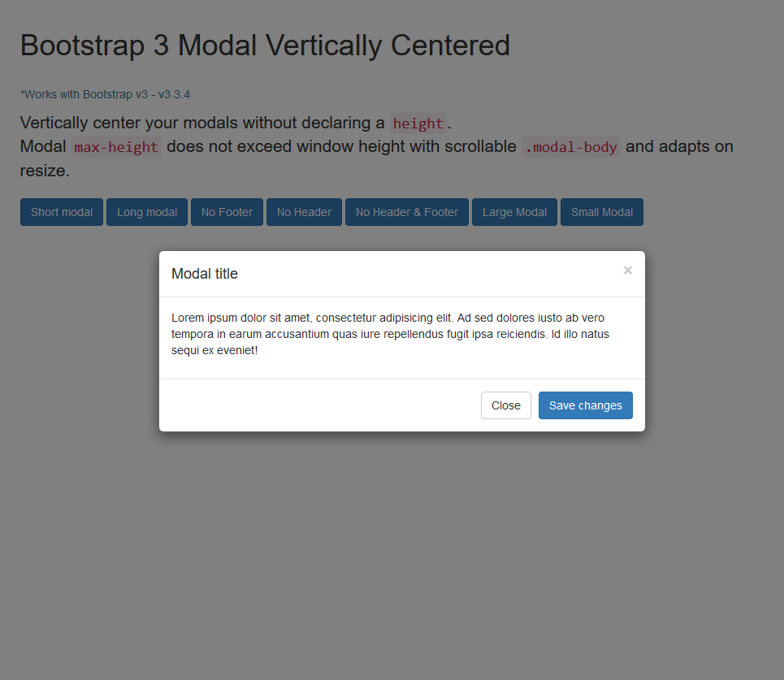Click the max-height inline code element
This screenshot has width=784, height=680.
pyautogui.click(x=117, y=147)
